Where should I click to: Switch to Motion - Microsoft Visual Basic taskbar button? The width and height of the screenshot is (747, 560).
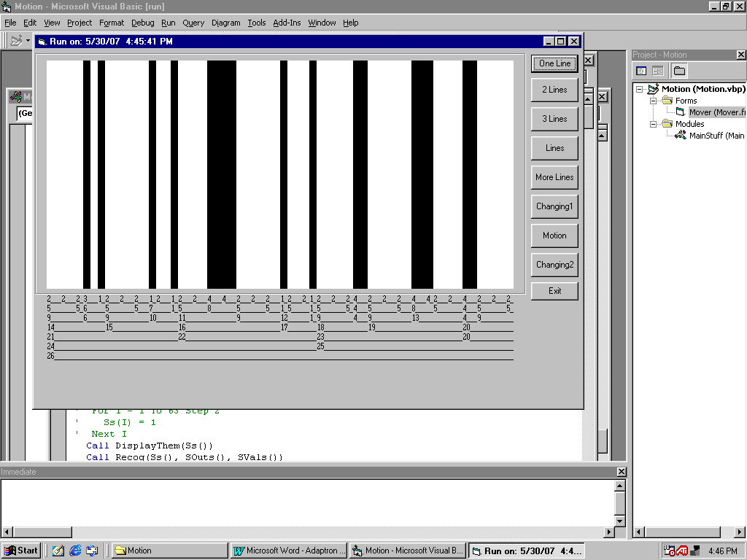[408, 551]
